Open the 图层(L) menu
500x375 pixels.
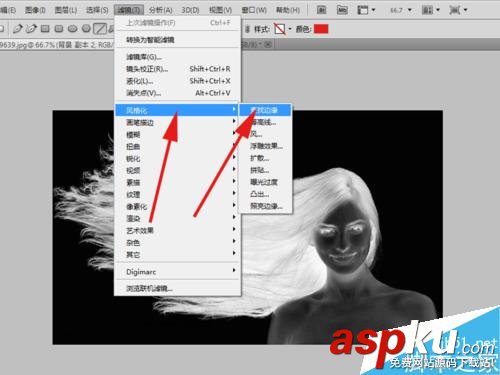coord(65,10)
